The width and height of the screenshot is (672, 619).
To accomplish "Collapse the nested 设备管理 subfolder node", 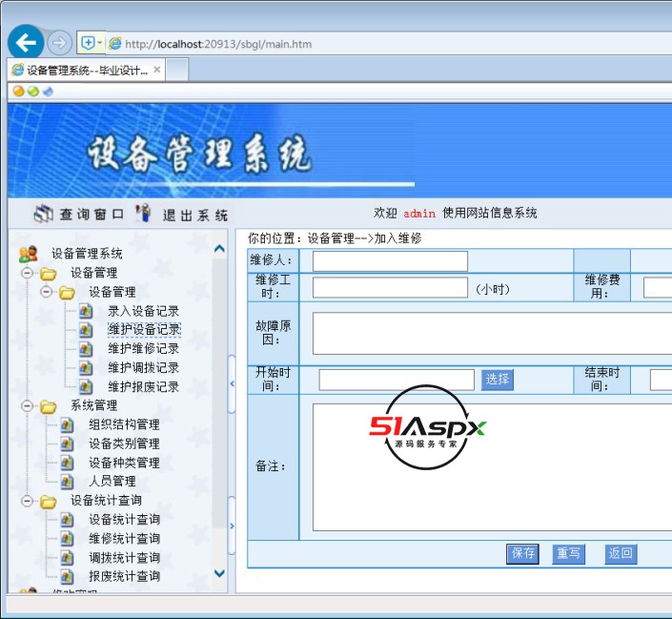I will click(46, 292).
